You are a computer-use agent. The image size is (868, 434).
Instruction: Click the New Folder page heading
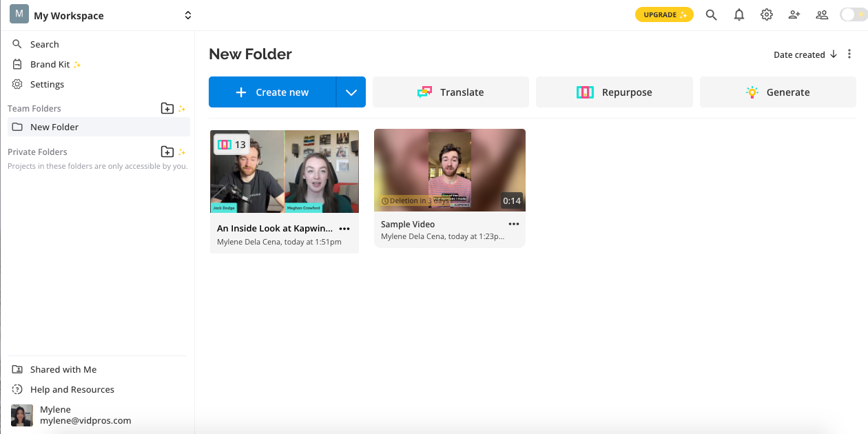point(250,54)
